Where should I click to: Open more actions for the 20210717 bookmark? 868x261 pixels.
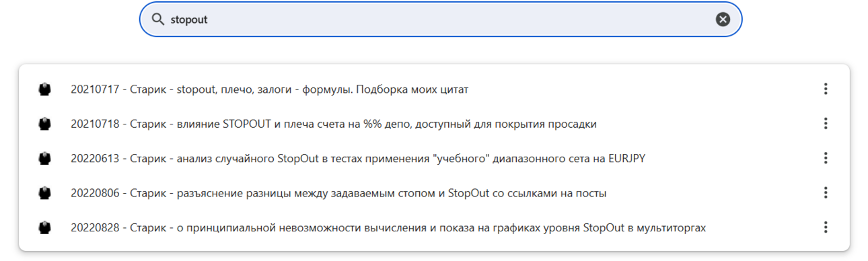click(x=826, y=89)
